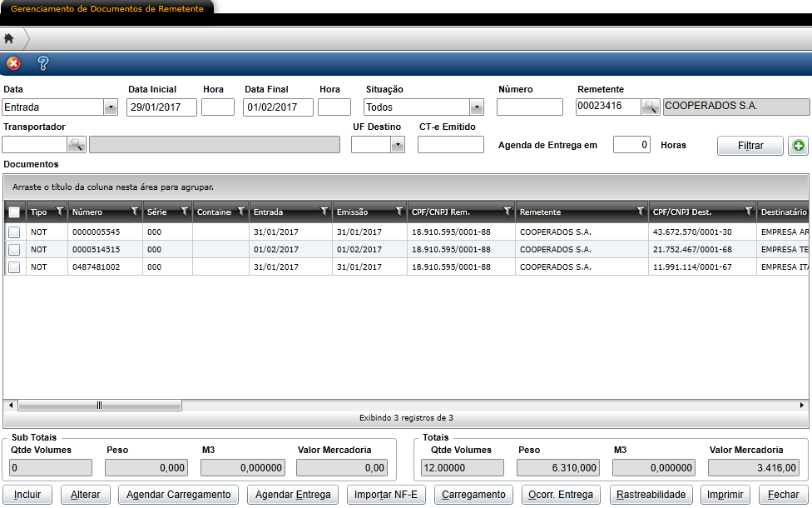Click the right arrow of horizontal scrollbar

pos(802,406)
